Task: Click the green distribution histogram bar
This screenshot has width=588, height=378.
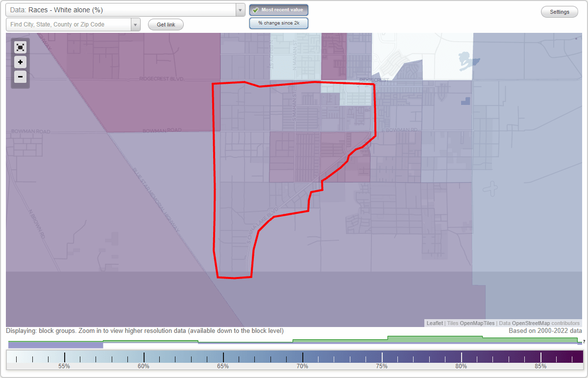Action: pos(435,339)
